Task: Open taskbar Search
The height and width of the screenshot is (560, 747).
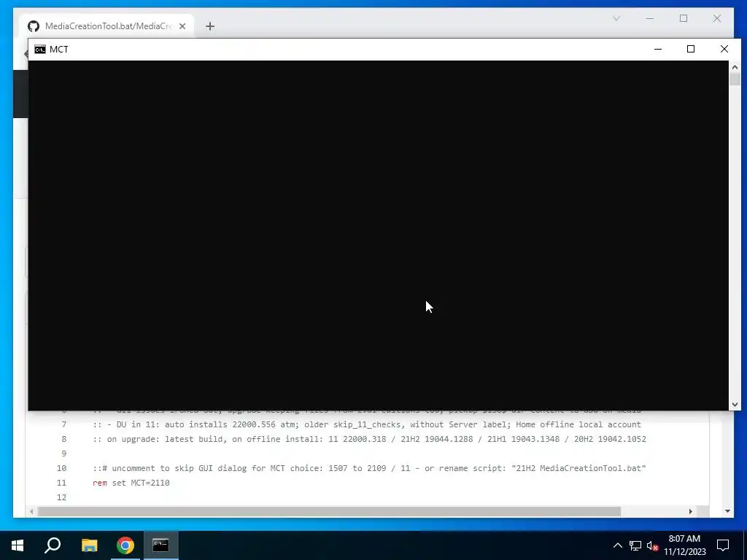Action: (x=53, y=545)
